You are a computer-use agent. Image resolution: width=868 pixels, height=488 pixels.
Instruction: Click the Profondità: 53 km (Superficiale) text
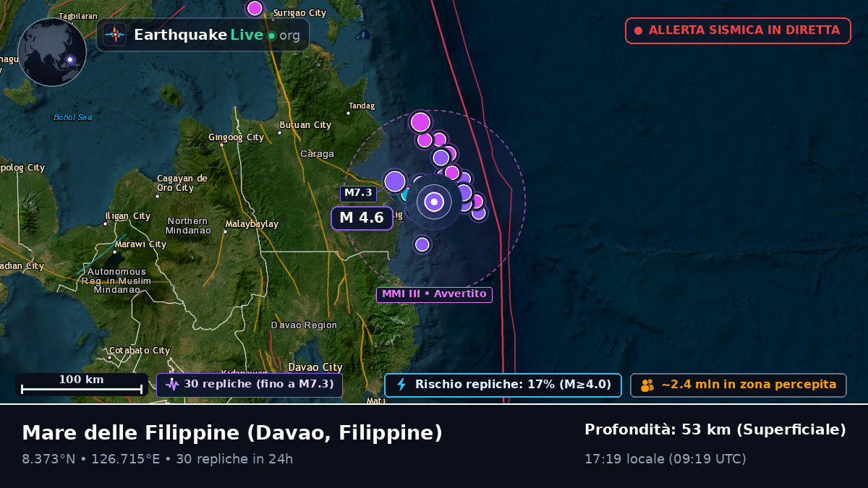(x=715, y=430)
